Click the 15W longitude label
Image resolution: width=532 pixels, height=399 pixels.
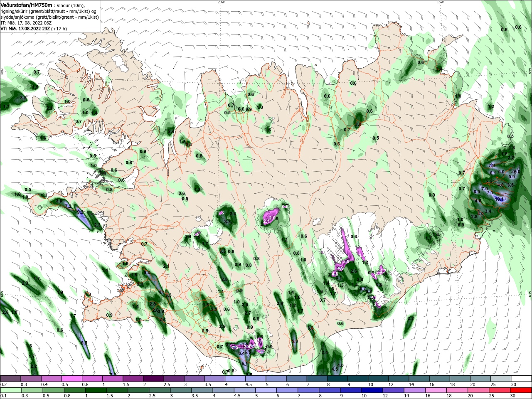pyautogui.click(x=440, y=2)
